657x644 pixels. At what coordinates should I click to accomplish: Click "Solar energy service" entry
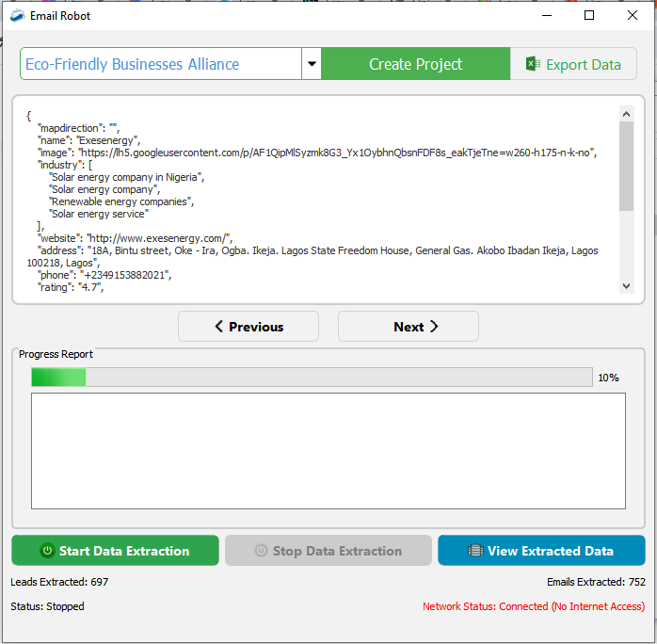pos(99,214)
